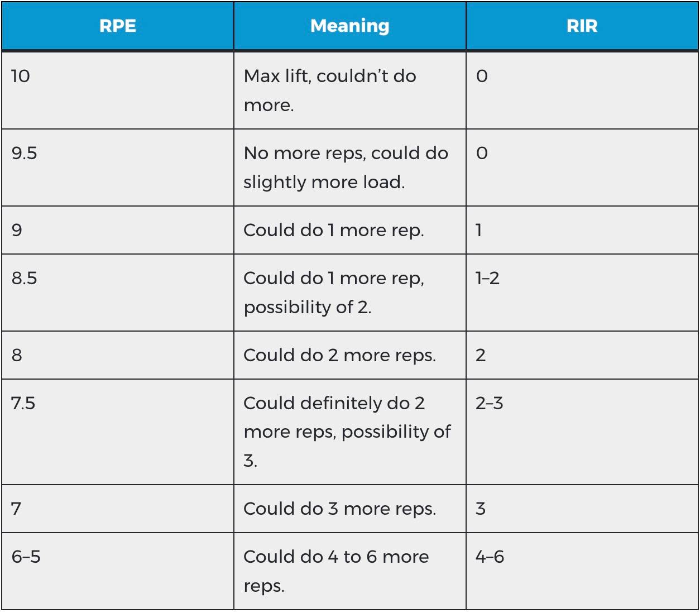Select the RPE 7 cell
700x613 pixels.
click(x=16, y=509)
